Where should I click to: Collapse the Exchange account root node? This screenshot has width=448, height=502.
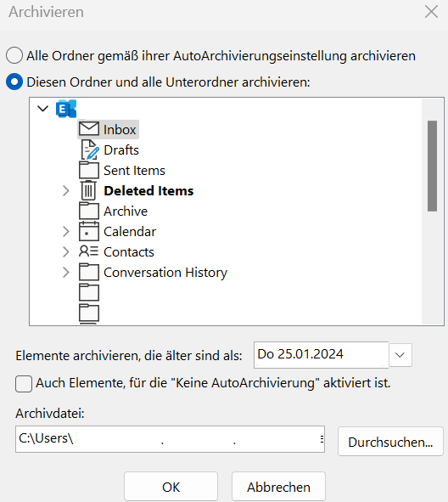coord(42,109)
